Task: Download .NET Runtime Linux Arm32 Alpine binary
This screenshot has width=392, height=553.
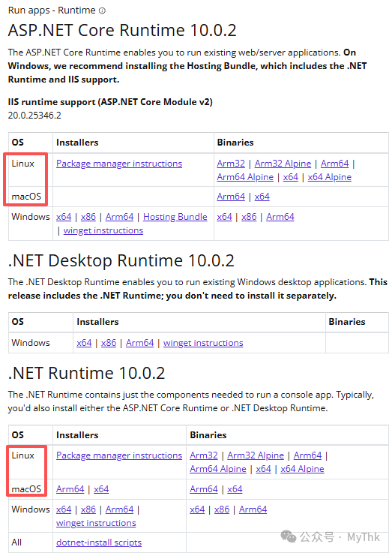Action: pos(256,455)
